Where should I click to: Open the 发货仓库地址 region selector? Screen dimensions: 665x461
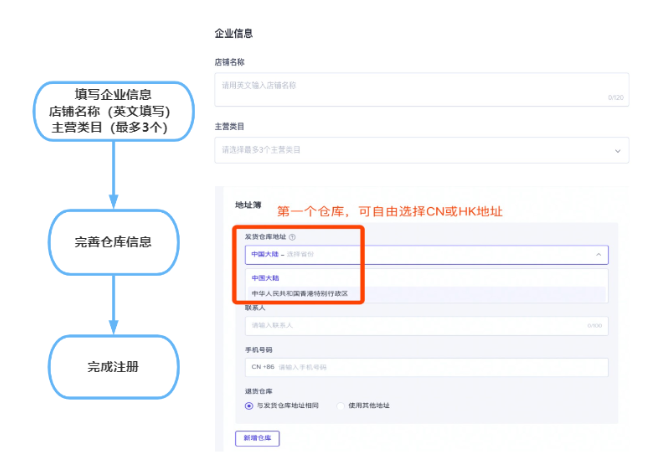click(427, 255)
